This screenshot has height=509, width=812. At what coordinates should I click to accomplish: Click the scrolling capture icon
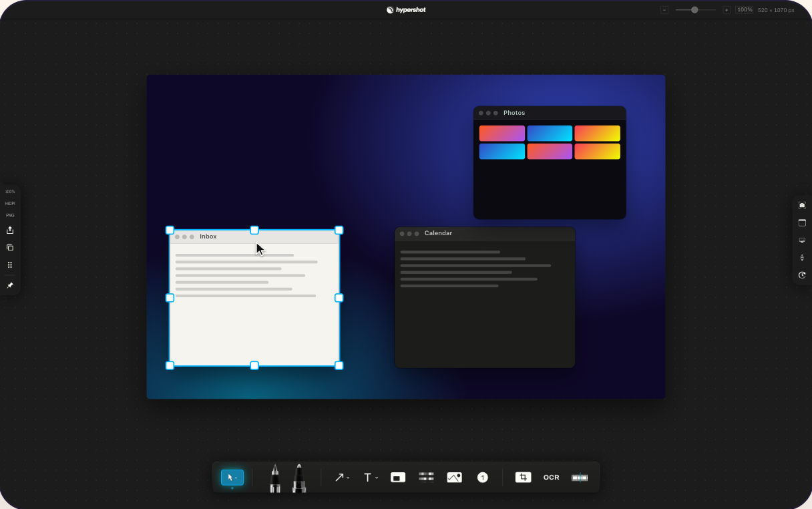[802, 258]
